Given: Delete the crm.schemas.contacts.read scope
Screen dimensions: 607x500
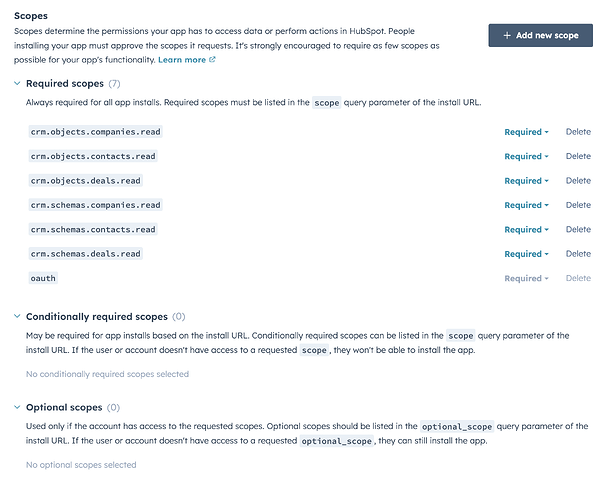Looking at the screenshot, I should point(578,230).
